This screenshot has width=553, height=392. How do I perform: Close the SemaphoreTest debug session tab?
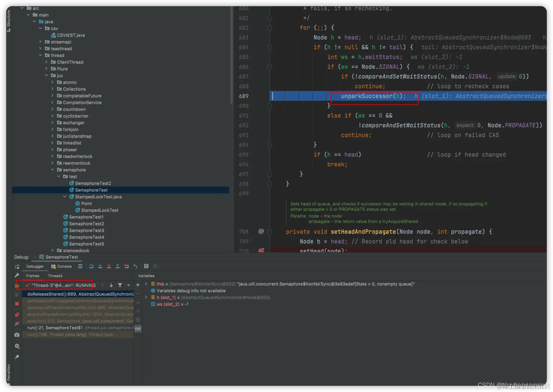(x=35, y=257)
